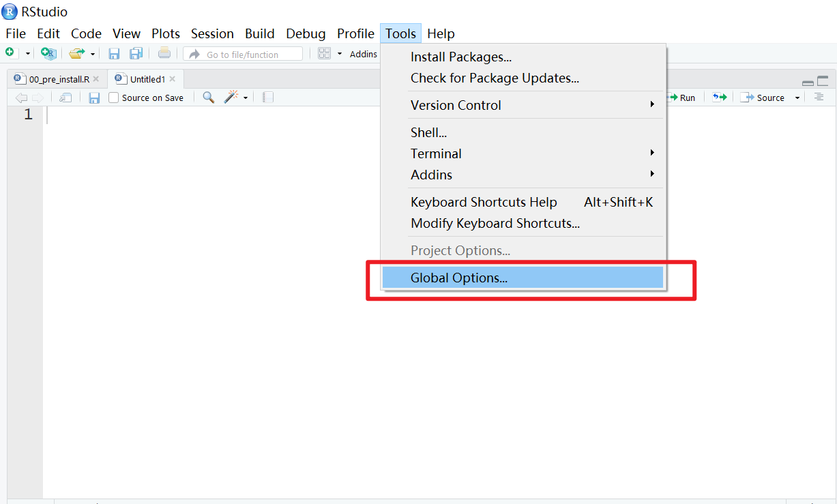Viewport: 837px width, 504px height.
Task: Choose Shell... in the Tools menu
Action: pos(523,132)
